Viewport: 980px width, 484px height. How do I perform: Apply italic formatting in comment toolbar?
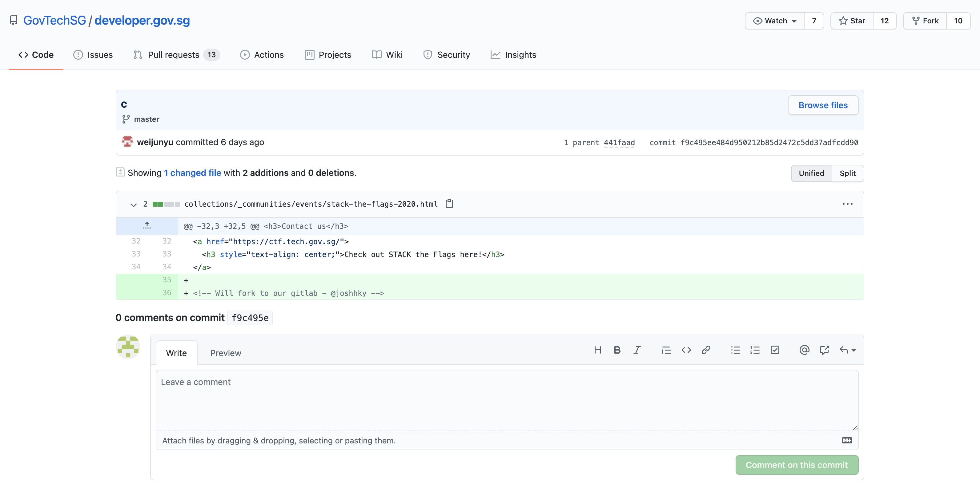[x=637, y=350]
